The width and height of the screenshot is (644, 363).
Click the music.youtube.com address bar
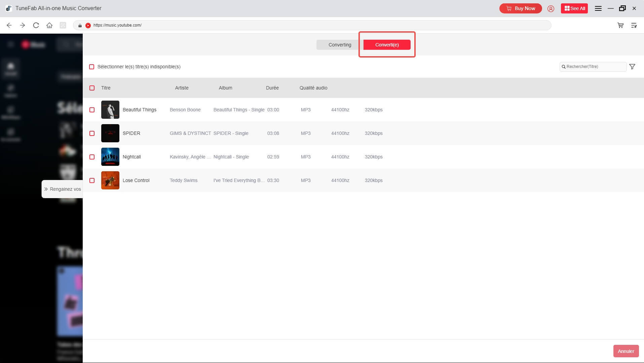tap(312, 25)
